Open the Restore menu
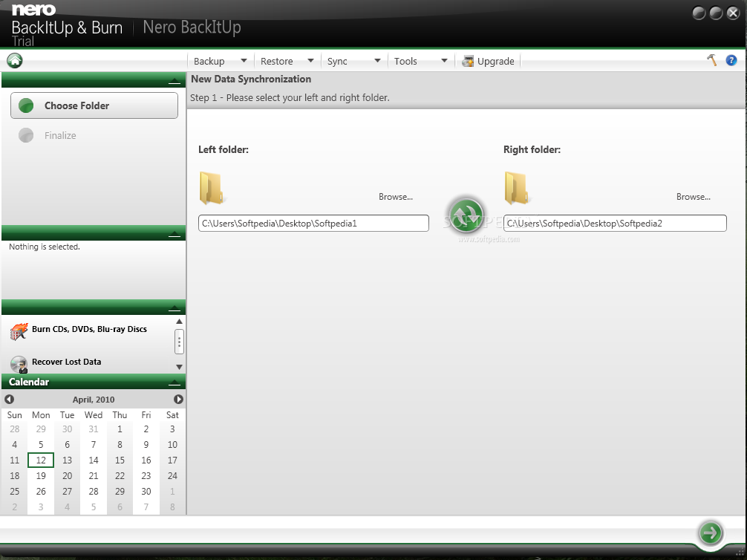 coord(276,61)
